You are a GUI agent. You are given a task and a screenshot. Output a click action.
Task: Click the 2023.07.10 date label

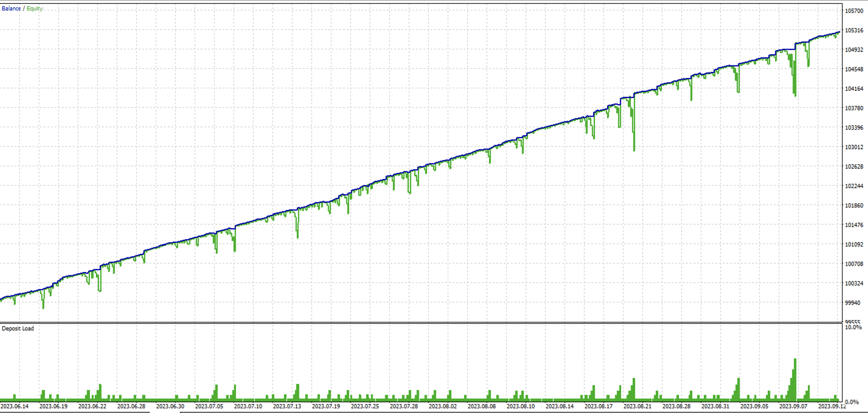pyautogui.click(x=248, y=406)
